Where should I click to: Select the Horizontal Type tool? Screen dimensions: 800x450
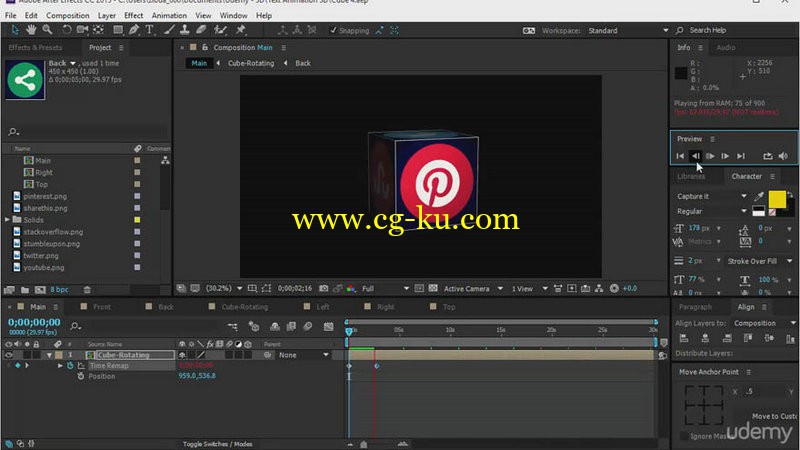pos(149,30)
